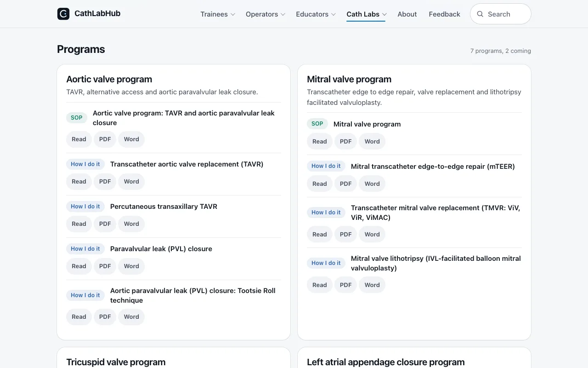Click the search magnifier icon
Viewport: 588px width, 368px height.
[480, 14]
